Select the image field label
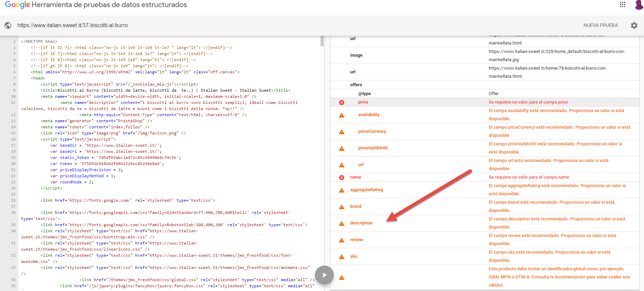This screenshot has height=291, width=644. pos(356,55)
